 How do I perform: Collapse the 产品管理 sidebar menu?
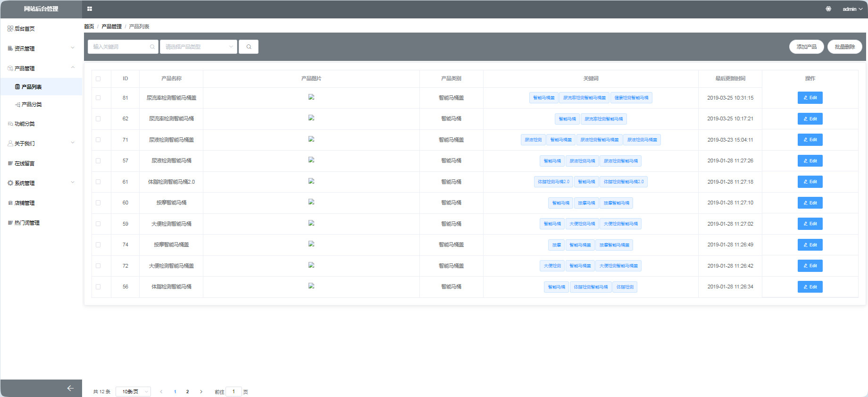(x=41, y=68)
